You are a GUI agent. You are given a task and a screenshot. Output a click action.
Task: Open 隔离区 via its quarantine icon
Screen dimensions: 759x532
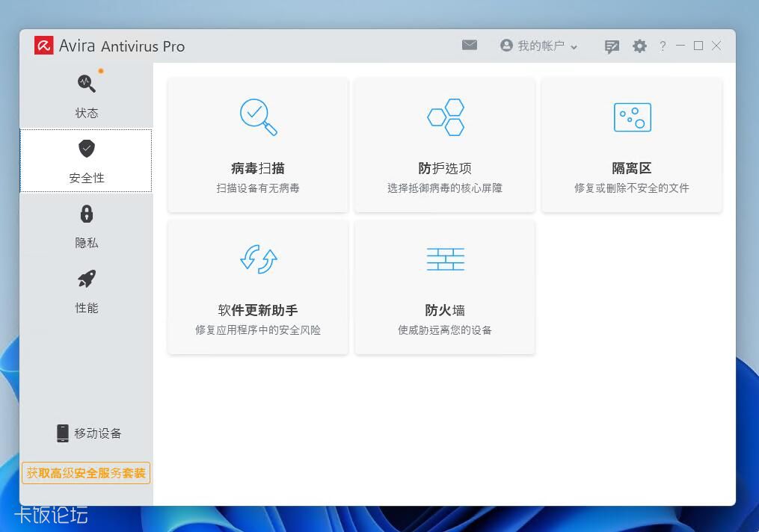point(632,116)
